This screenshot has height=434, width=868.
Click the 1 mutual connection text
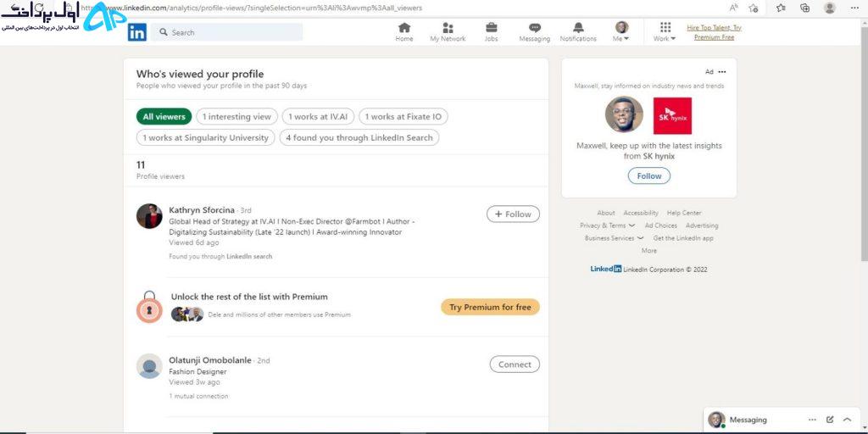click(x=198, y=397)
